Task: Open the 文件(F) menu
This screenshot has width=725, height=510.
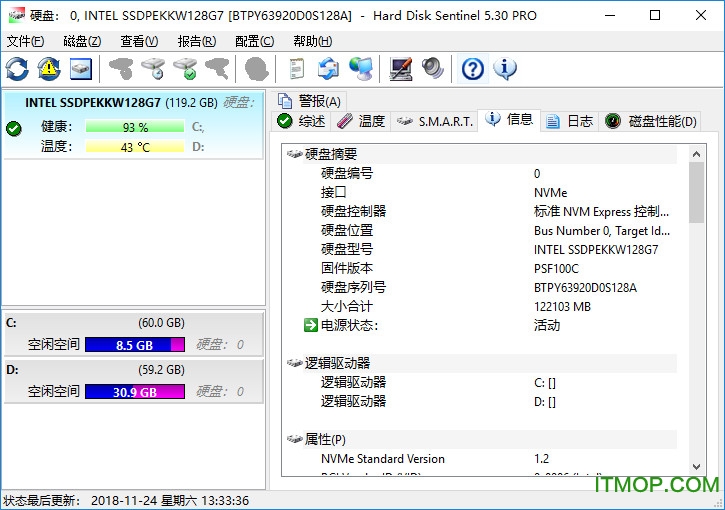Action: click(25, 41)
